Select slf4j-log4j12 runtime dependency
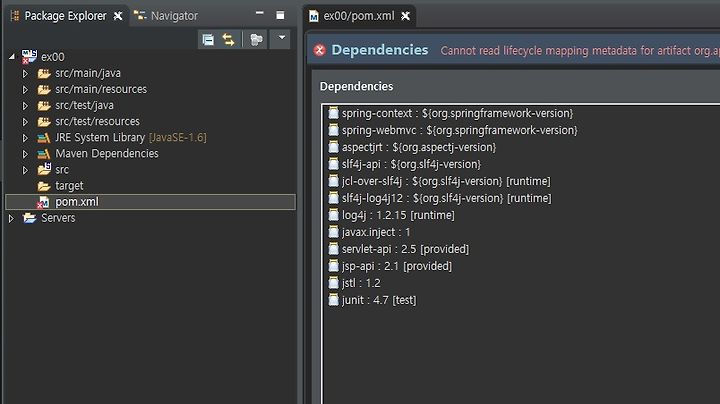 coord(447,198)
